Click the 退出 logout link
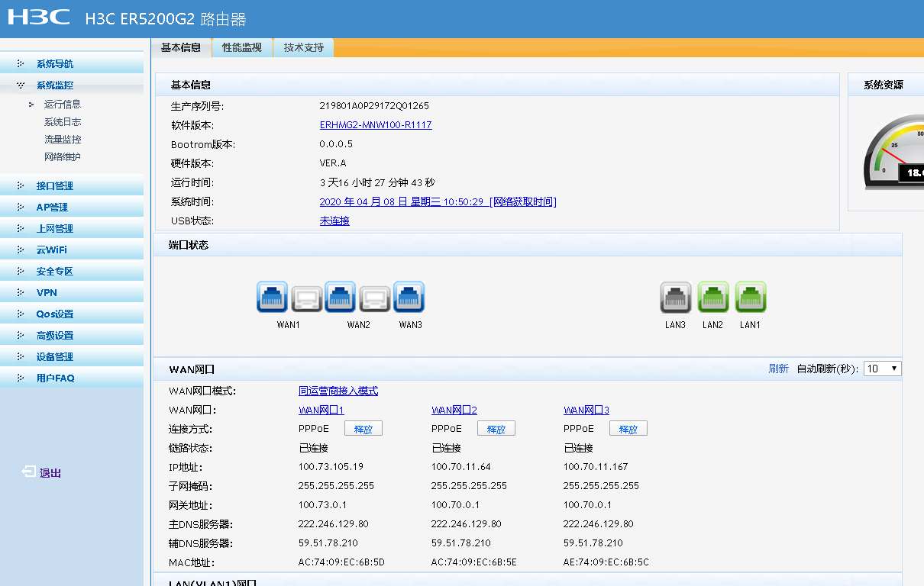Viewport: 924px width, 586px height. pos(50,473)
